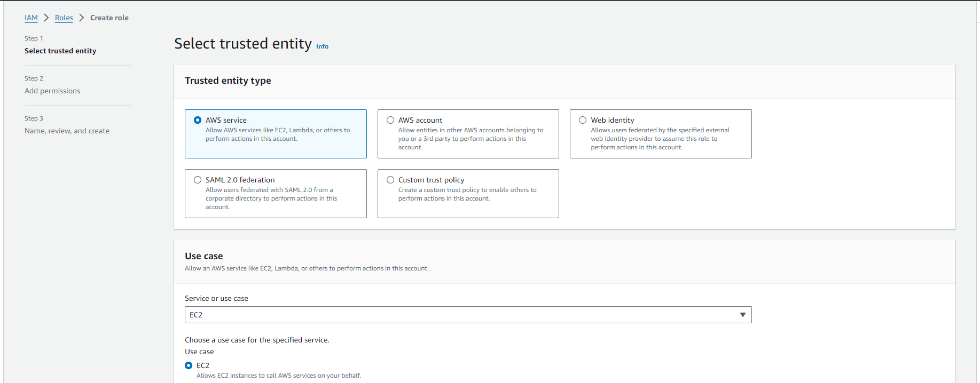The image size is (980, 383).
Task: Open Step 3 Name, review, and create
Action: [67, 131]
